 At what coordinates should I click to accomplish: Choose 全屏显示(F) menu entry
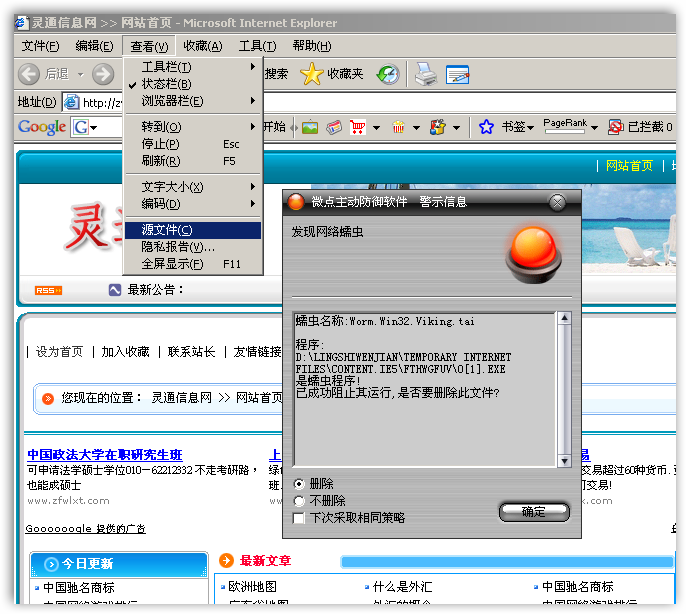tap(193, 264)
